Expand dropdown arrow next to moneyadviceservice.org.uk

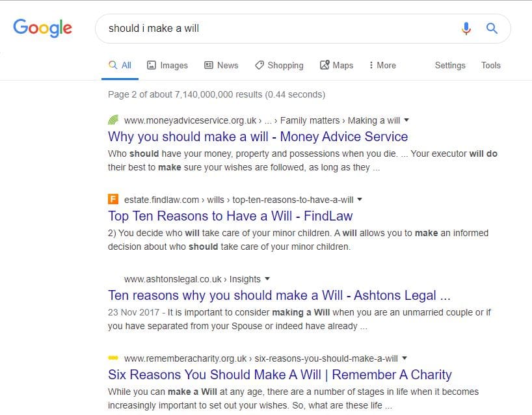point(406,120)
